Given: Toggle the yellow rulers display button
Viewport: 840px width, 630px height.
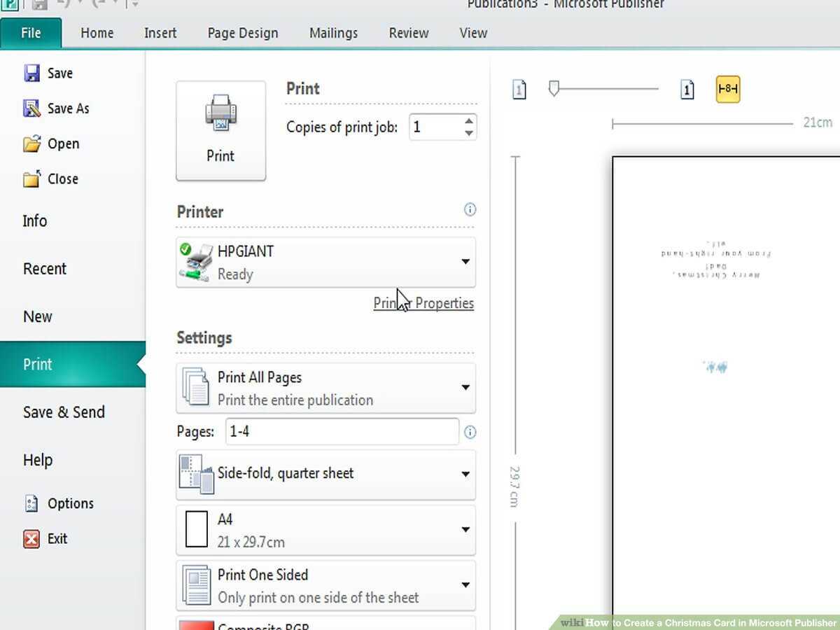Looking at the screenshot, I should pyautogui.click(x=728, y=90).
